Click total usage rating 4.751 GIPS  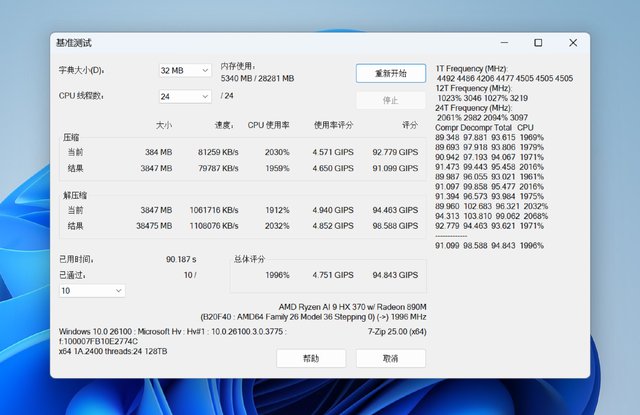pos(333,275)
